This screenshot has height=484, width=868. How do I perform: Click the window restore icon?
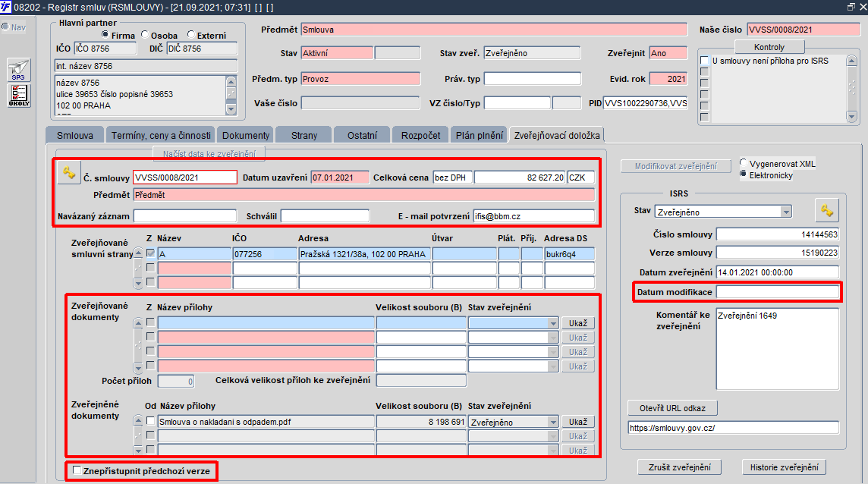point(851,6)
